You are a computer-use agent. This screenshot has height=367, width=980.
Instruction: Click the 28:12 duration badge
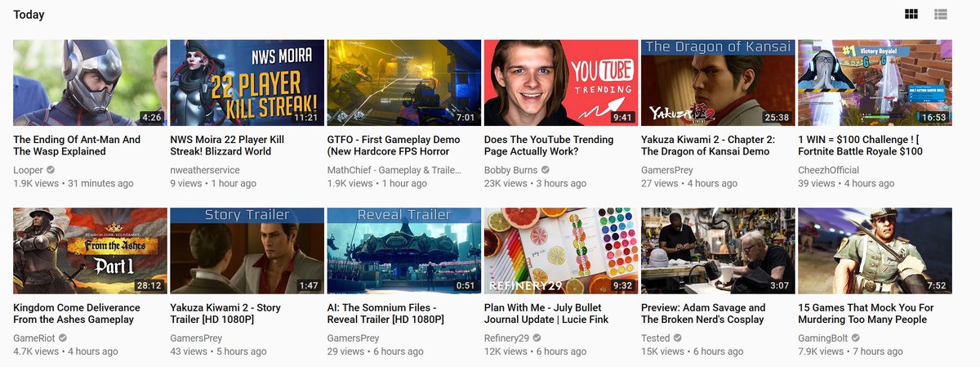click(149, 285)
